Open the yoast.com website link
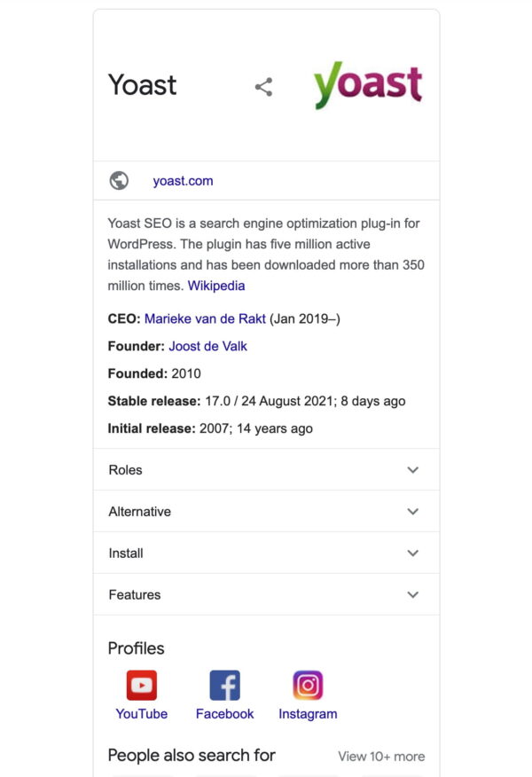Image resolution: width=532 pixels, height=777 pixels. pos(184,180)
